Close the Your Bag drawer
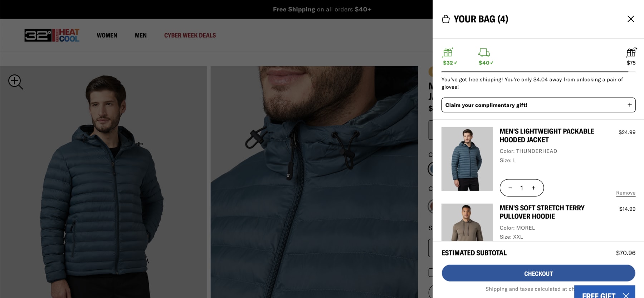644x298 pixels. 630,19
